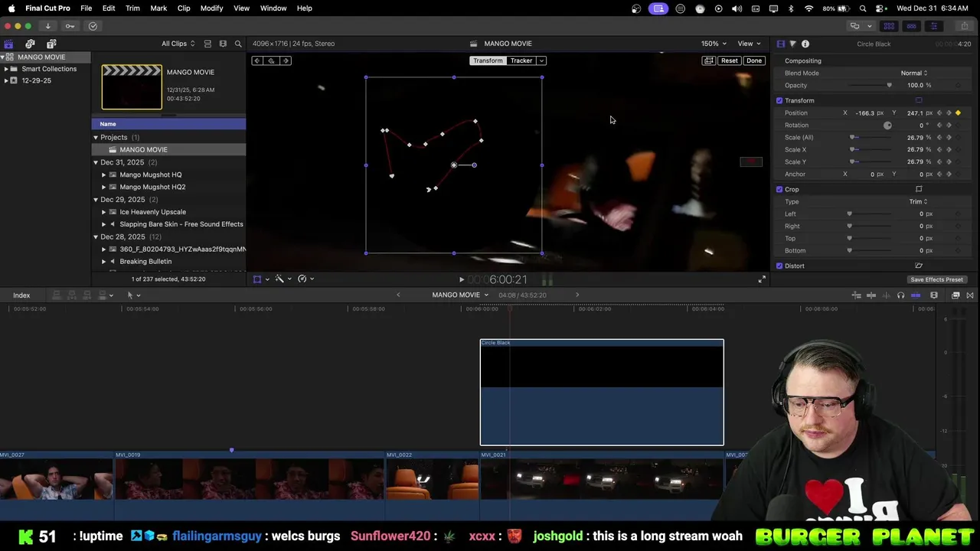Open the Titles and Generators sidebar

pos(51,44)
